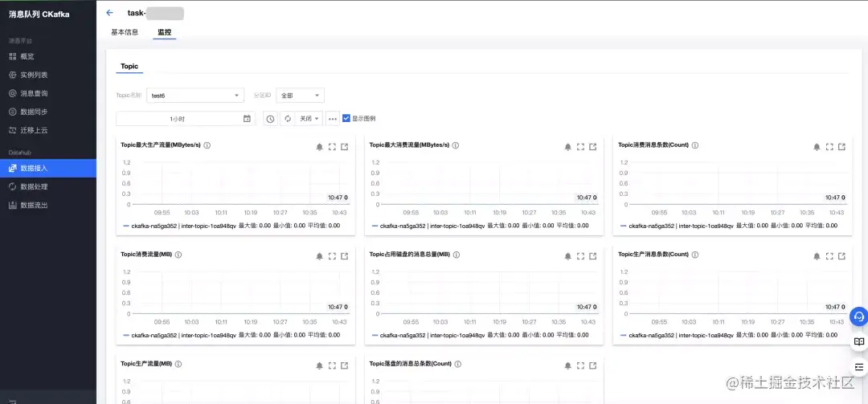Open the auto-refresh 关闭 dropdown

309,118
